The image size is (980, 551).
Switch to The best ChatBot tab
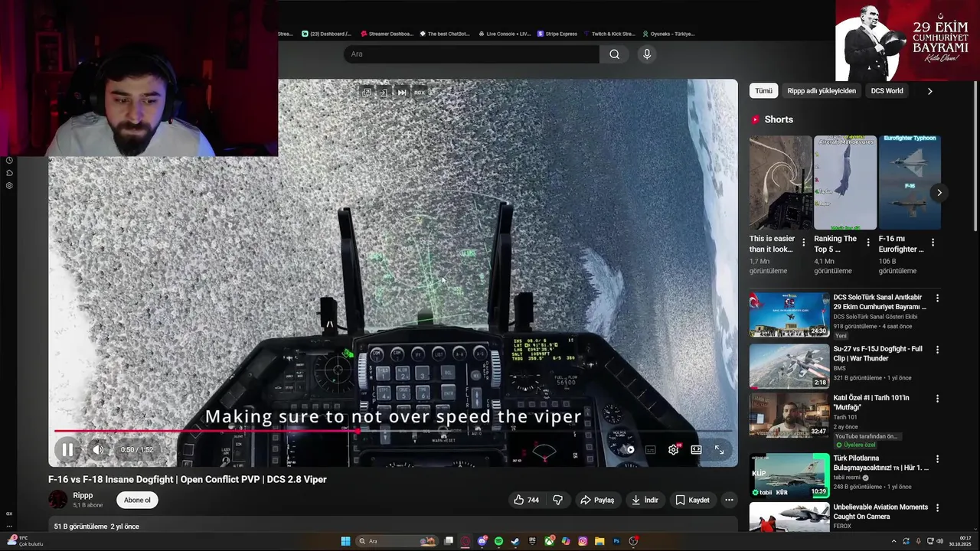point(444,34)
